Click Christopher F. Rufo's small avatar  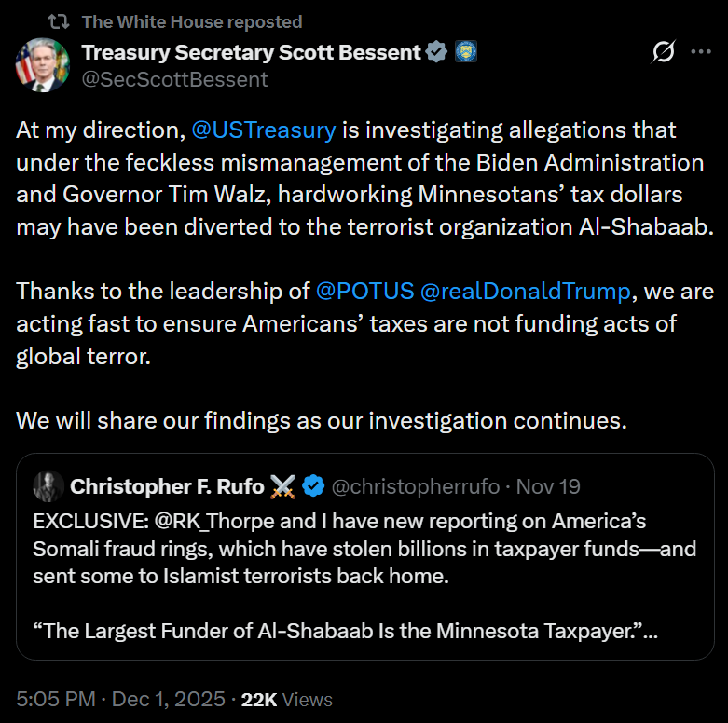click(48, 485)
